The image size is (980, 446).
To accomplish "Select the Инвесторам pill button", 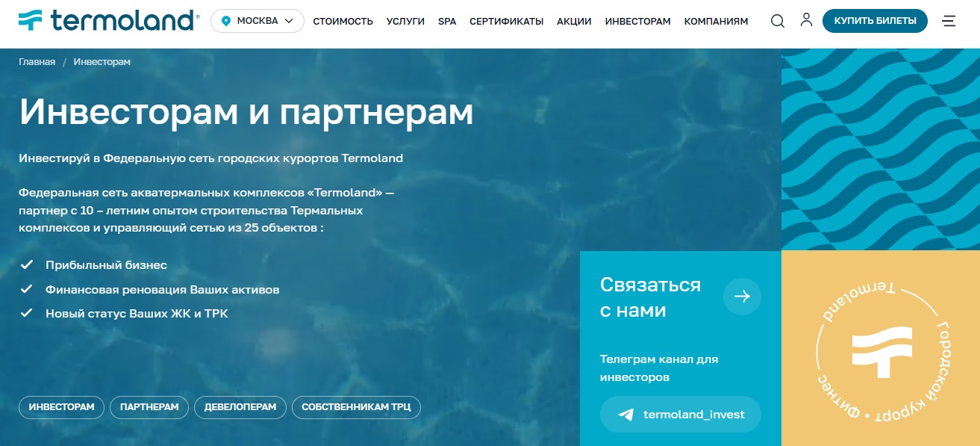I will (x=61, y=407).
